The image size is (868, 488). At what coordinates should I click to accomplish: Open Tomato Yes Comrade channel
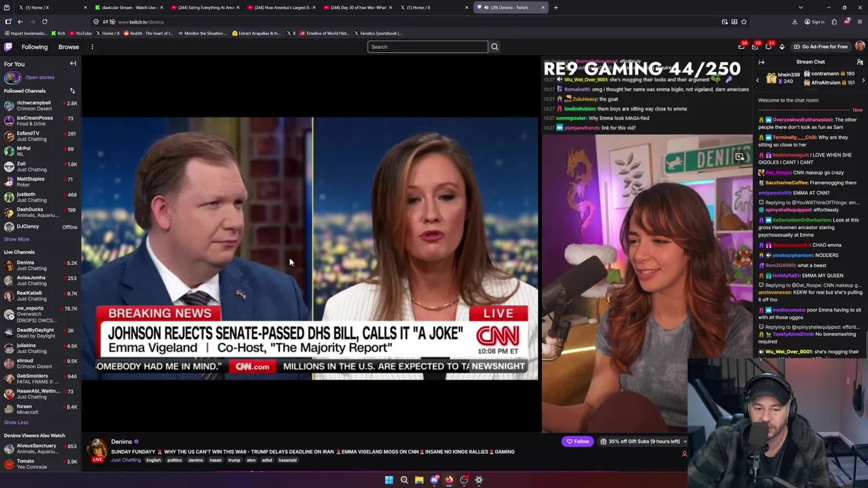(x=41, y=464)
